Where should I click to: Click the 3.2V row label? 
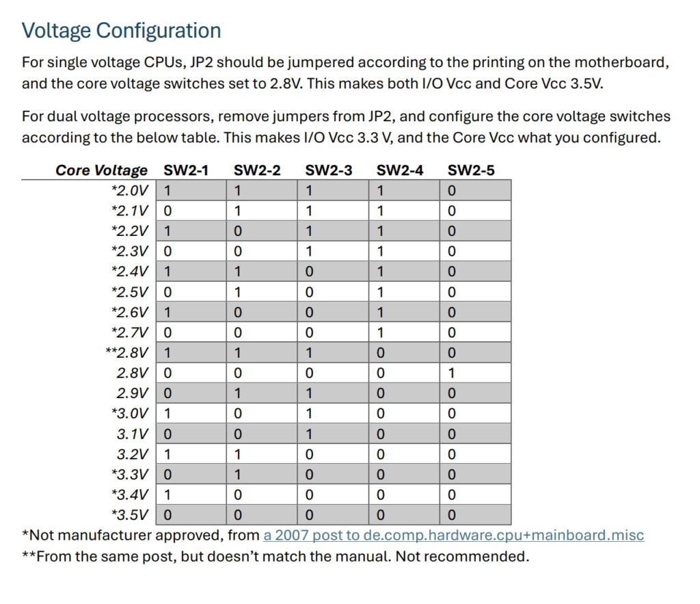point(132,455)
